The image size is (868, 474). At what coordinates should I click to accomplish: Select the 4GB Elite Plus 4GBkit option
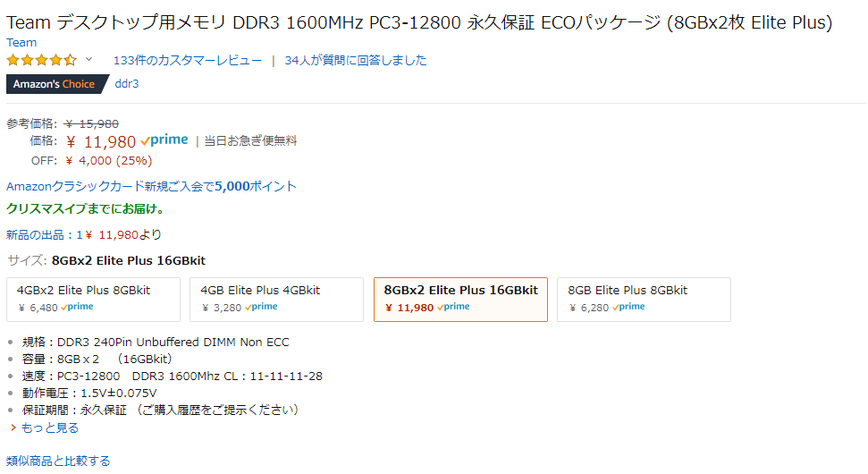tap(276, 299)
